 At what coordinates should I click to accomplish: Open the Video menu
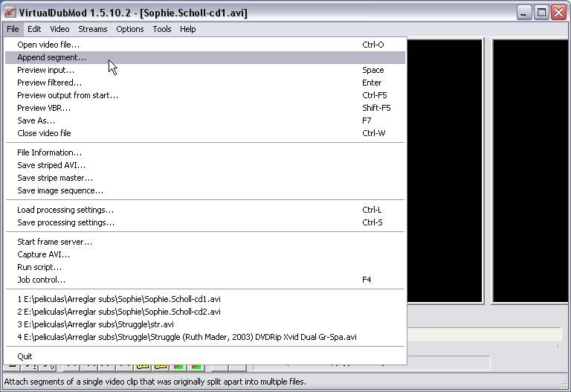(59, 29)
